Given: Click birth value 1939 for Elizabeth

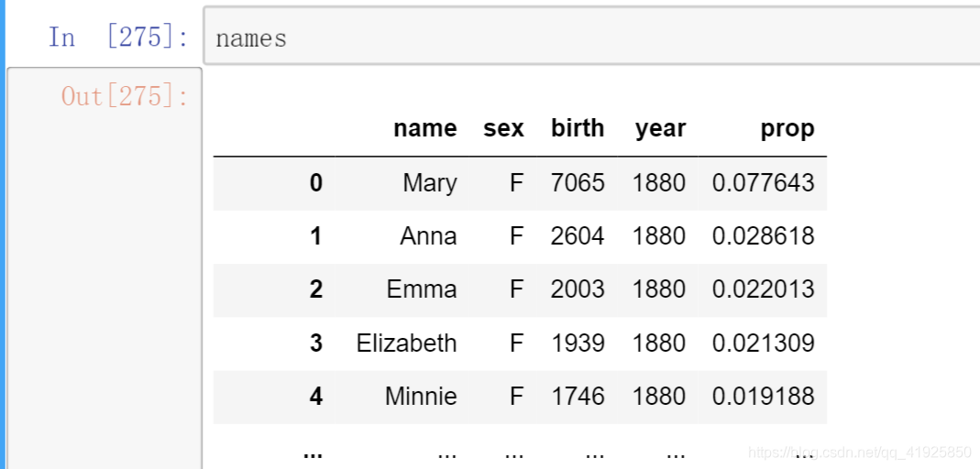Looking at the screenshot, I should 578,343.
